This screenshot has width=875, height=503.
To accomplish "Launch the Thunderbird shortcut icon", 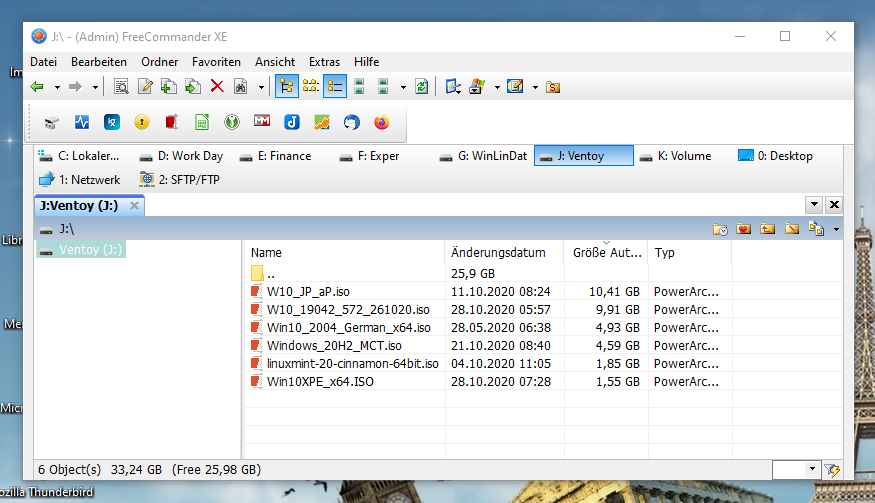I will coord(352,122).
